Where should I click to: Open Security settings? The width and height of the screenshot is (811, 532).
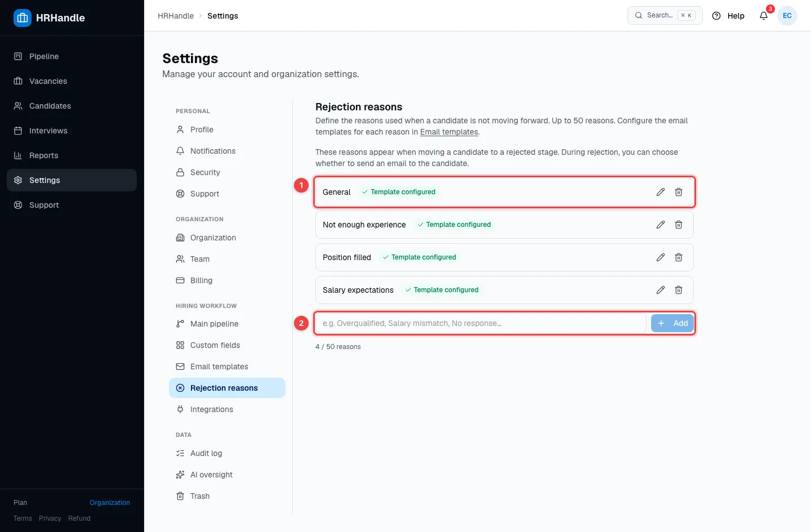227,172
